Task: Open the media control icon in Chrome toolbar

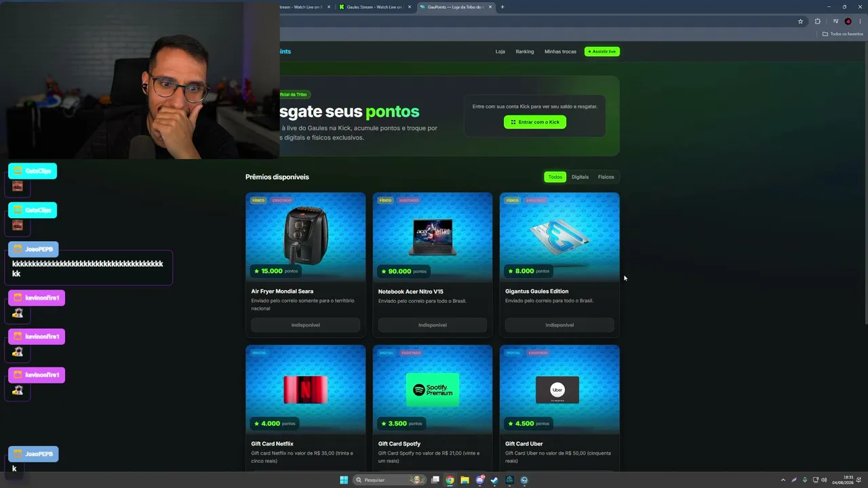Action: [835, 21]
